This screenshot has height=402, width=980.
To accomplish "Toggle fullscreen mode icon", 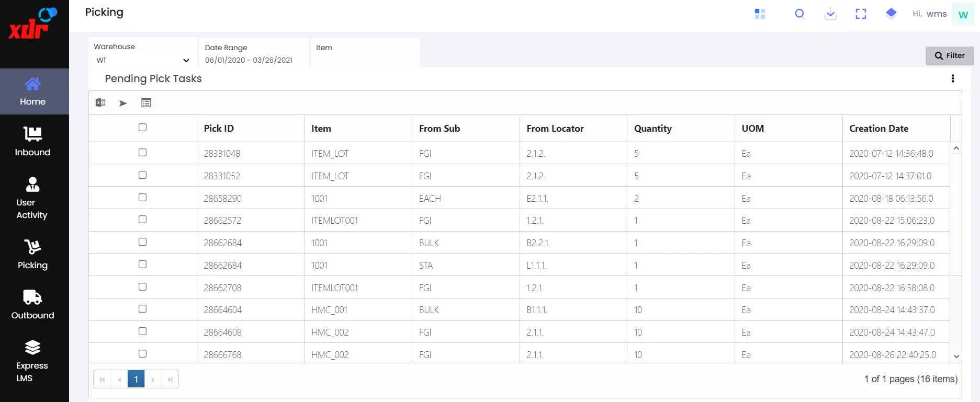I will pos(861,14).
